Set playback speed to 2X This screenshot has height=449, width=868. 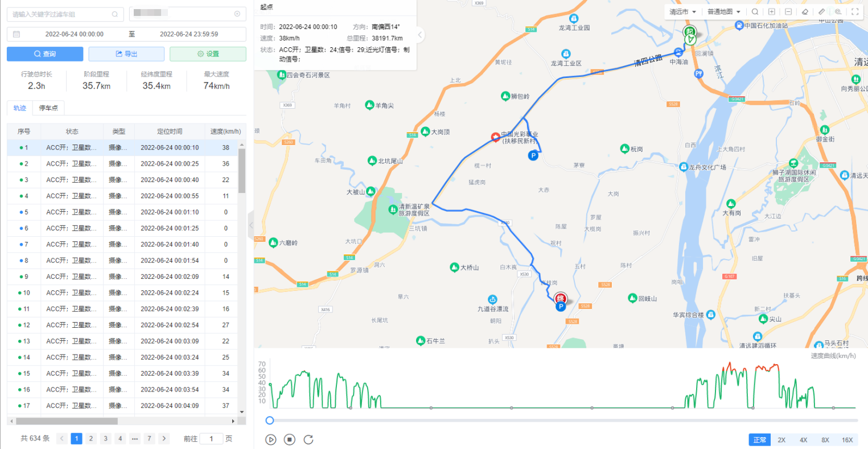[781, 440]
